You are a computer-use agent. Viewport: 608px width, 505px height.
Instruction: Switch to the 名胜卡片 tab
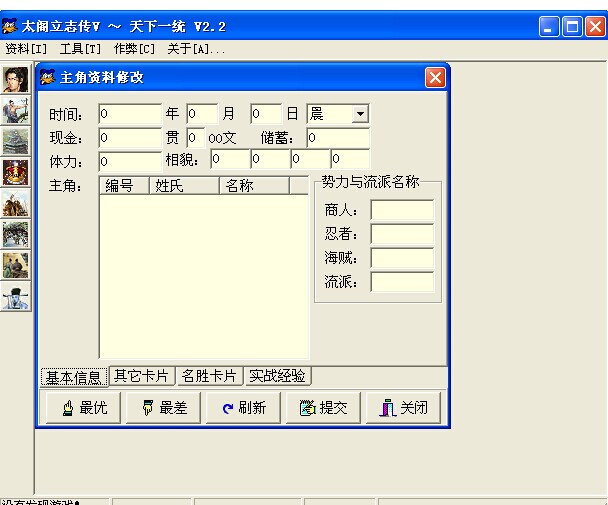click(210, 376)
